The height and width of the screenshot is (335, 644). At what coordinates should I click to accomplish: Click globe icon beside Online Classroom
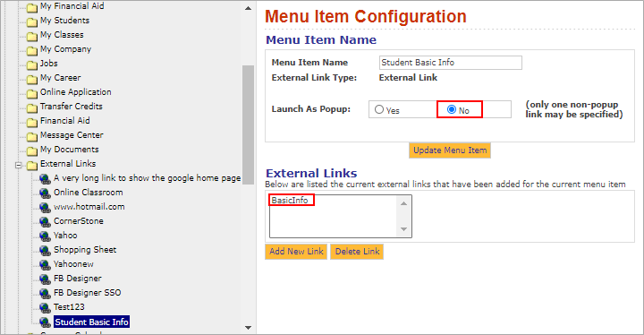45,193
